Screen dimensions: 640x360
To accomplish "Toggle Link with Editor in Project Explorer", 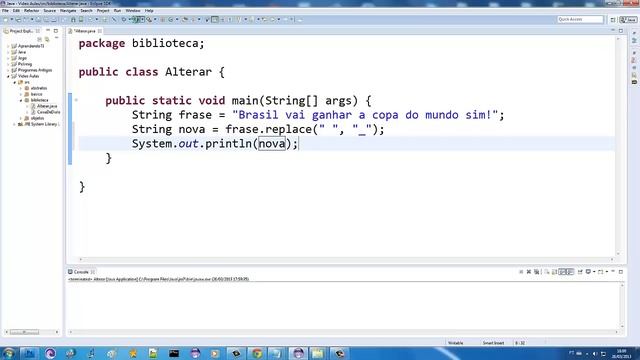I will tap(47, 39).
